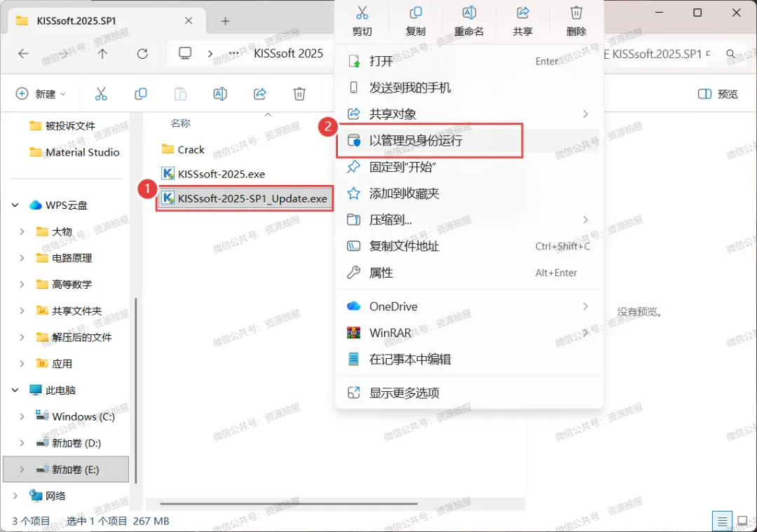Click paste clipboard icon in Explorer toolbar
757x532 pixels.
pos(180,94)
